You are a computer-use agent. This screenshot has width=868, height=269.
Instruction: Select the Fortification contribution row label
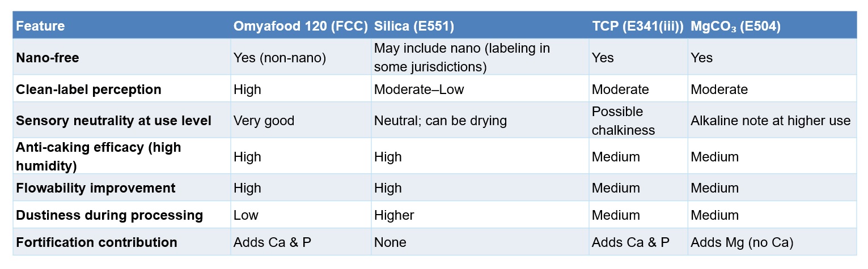pos(97,242)
